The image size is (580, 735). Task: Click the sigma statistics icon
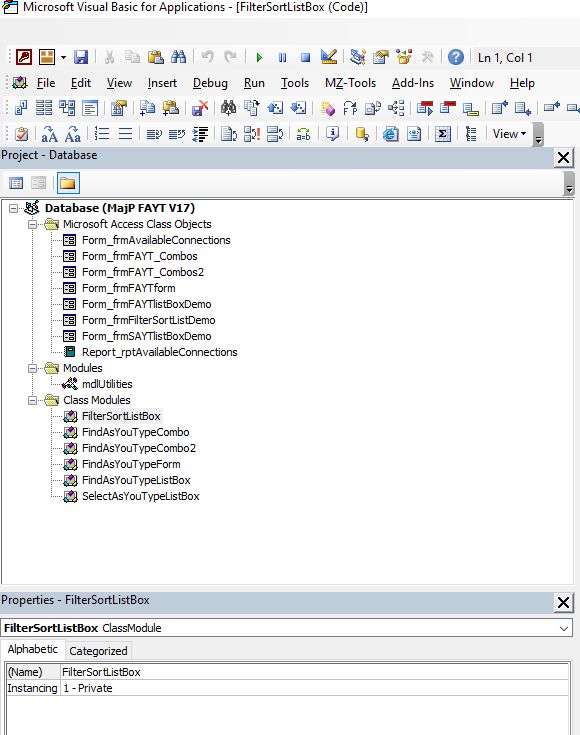point(443,135)
